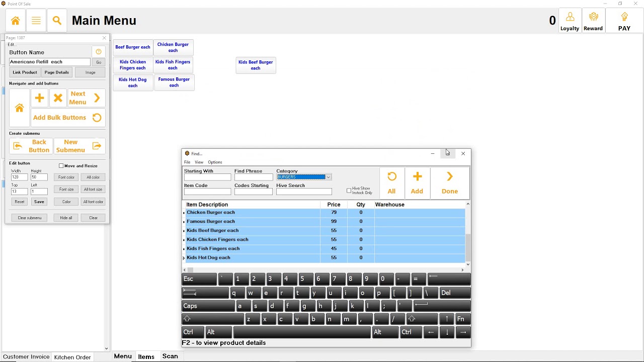Open the Customer Invoice tab

(x=26, y=357)
